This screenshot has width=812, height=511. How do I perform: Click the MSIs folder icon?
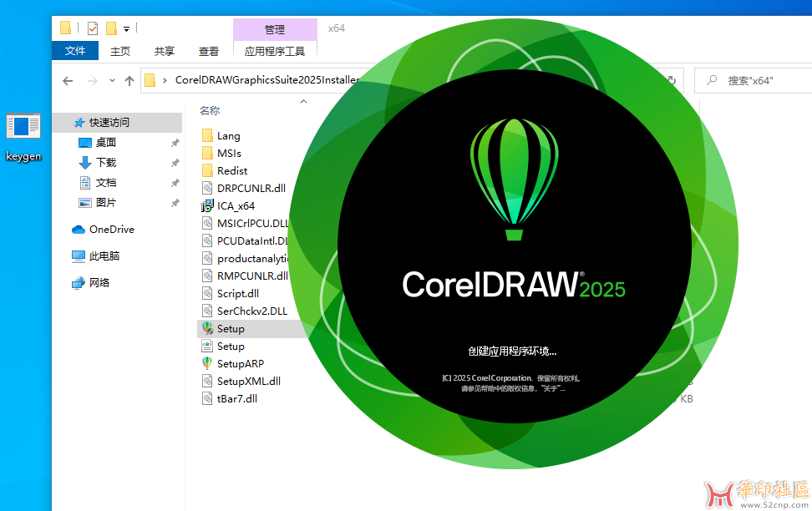[x=207, y=154]
